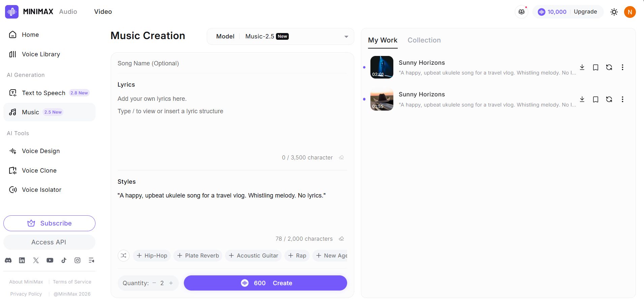Add the New Age style tag
The height and width of the screenshot is (302, 644).
[330, 255]
